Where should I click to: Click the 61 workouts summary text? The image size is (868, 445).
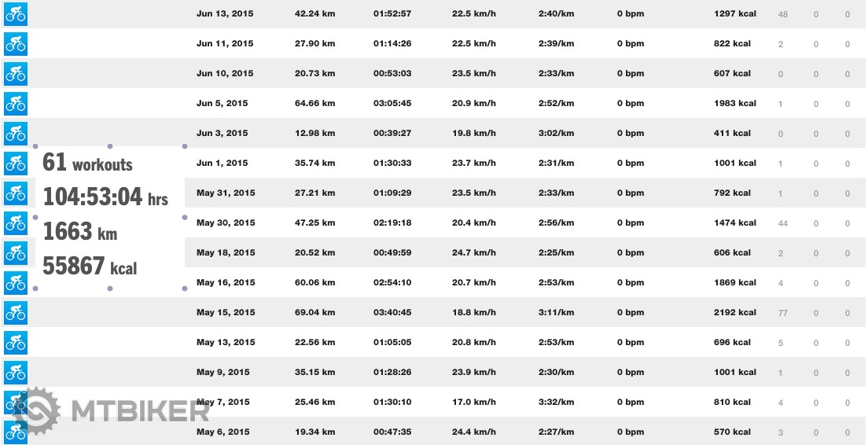pyautogui.click(x=87, y=163)
